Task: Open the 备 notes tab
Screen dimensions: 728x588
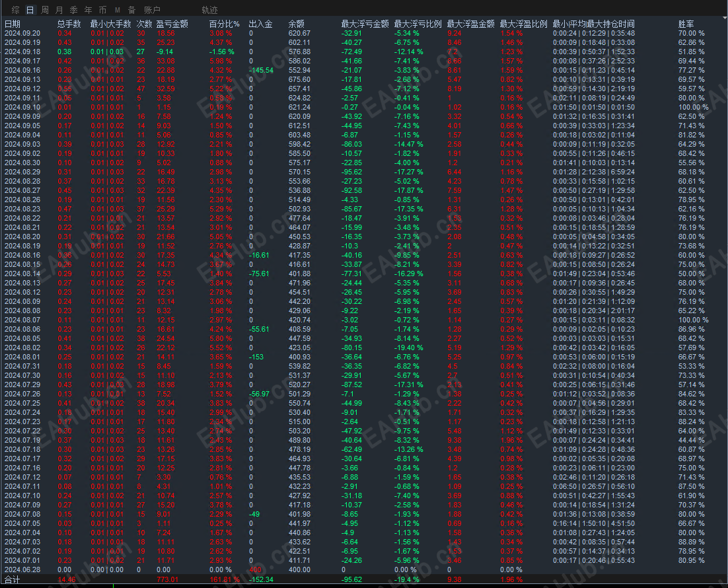Action: (132, 10)
